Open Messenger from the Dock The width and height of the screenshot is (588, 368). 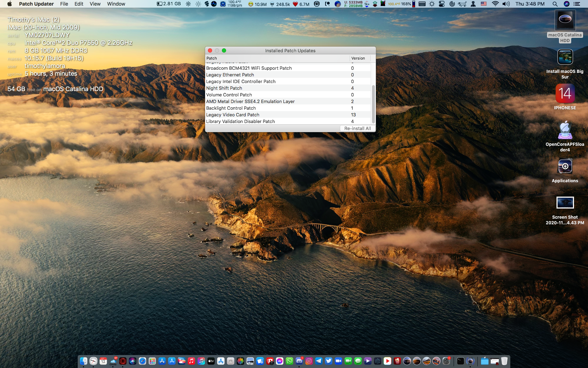[x=280, y=361]
